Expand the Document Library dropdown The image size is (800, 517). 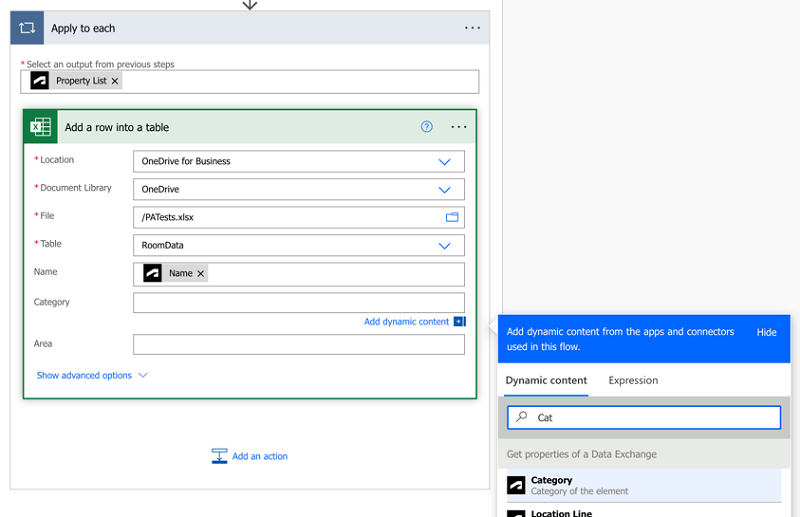444,189
